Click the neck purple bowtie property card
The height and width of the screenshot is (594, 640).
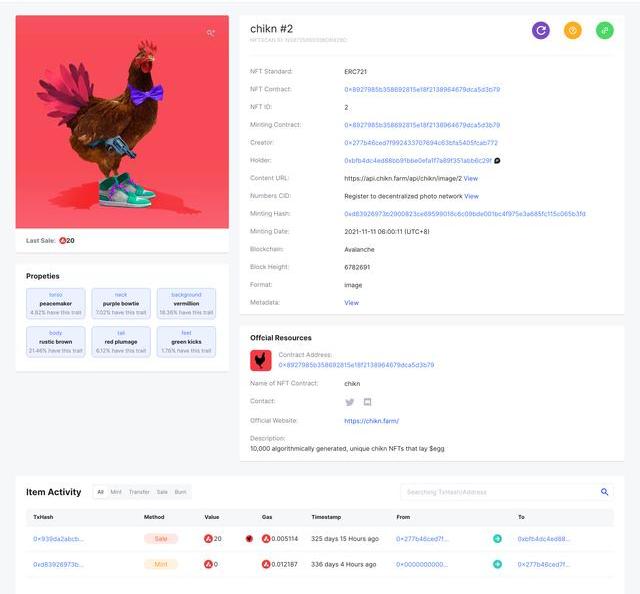(121, 303)
